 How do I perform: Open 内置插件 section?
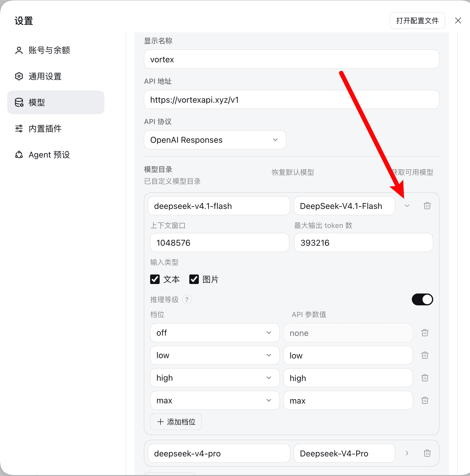(x=56, y=128)
